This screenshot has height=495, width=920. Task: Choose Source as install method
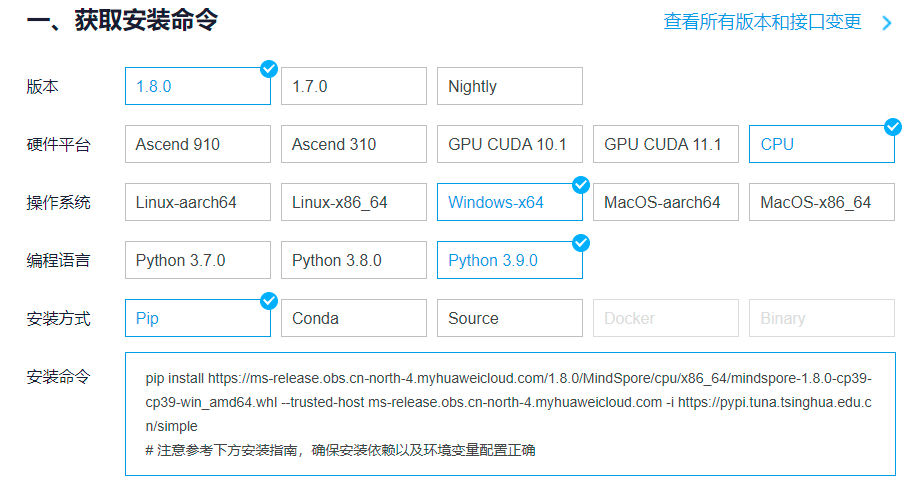point(509,318)
